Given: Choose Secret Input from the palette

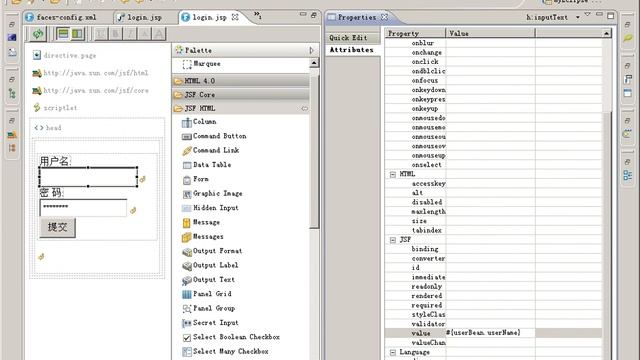Looking at the screenshot, I should tap(210, 322).
